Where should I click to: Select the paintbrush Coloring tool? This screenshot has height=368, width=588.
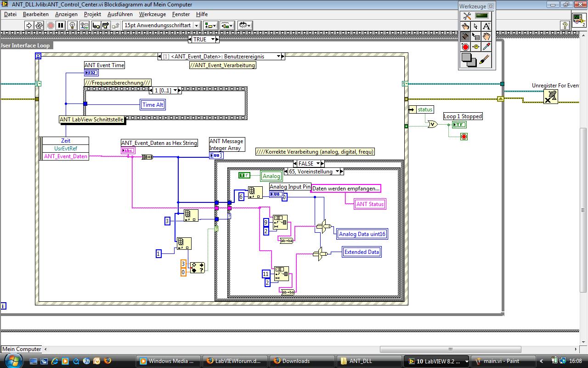(484, 60)
